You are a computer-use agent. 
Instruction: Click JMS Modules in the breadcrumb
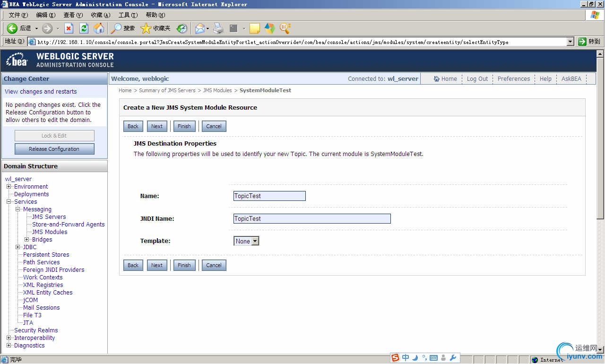point(217,90)
